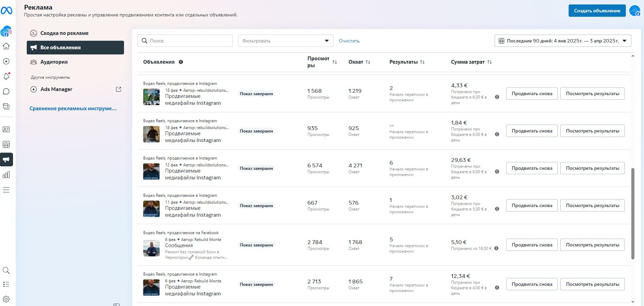This screenshot has height=306, width=644.
Task: Open the All tools hamburger menu icon
Action: pyautogui.click(x=6, y=190)
